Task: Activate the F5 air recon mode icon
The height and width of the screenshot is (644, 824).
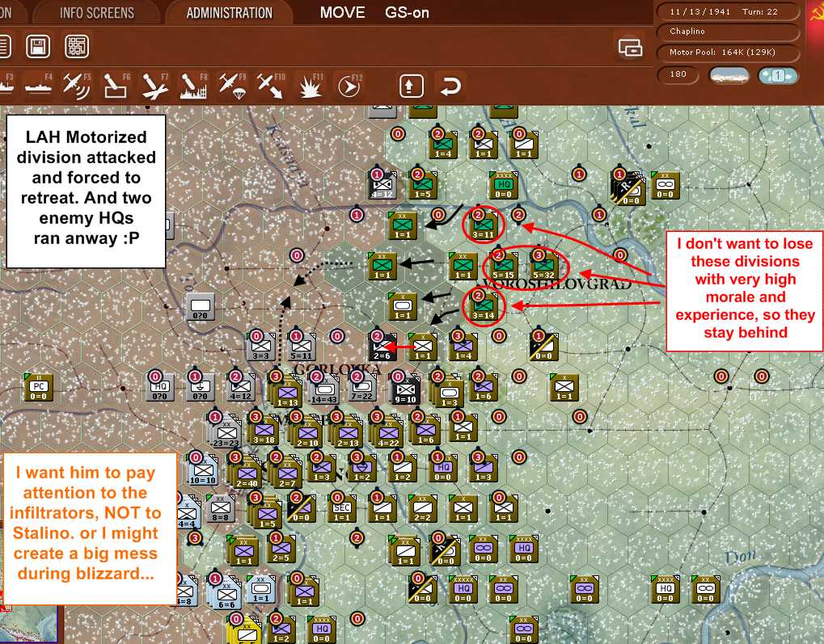Action: [x=77, y=86]
